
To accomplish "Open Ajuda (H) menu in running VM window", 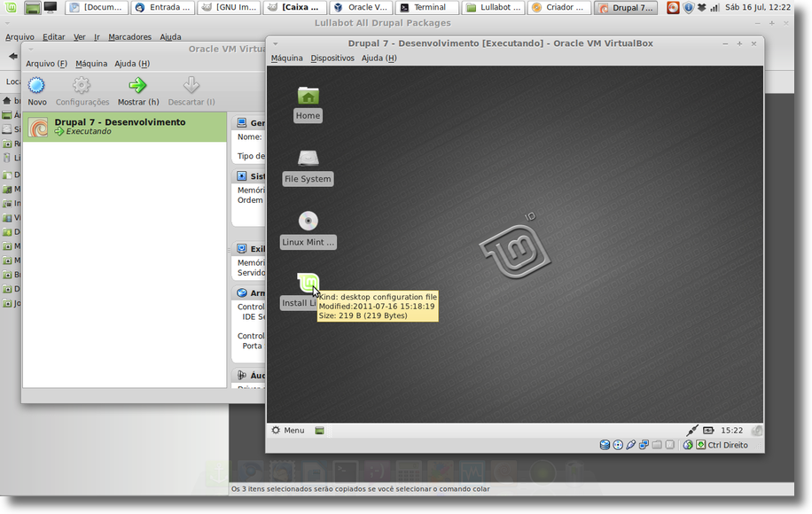I will point(379,58).
